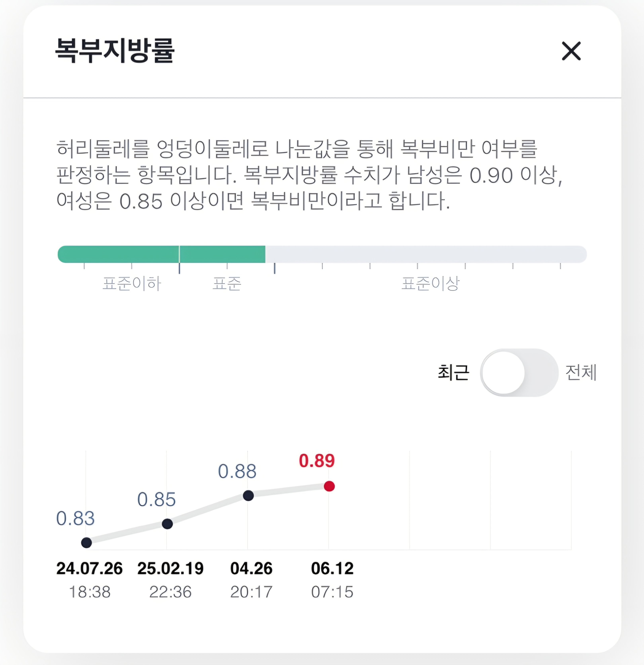This screenshot has width=644, height=665.
Task: Select the 최근 label
Action: (x=453, y=373)
